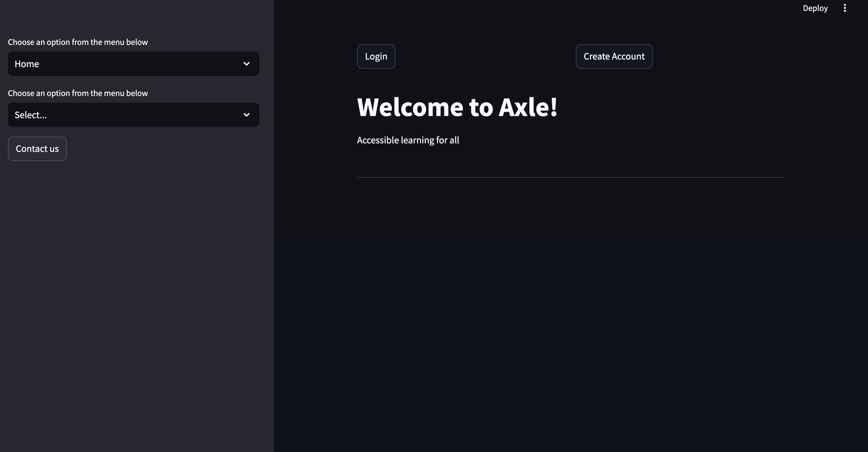Screen dimensions: 868x452
Task: Click the horizontal divider below the tagline
Action: (571, 176)
